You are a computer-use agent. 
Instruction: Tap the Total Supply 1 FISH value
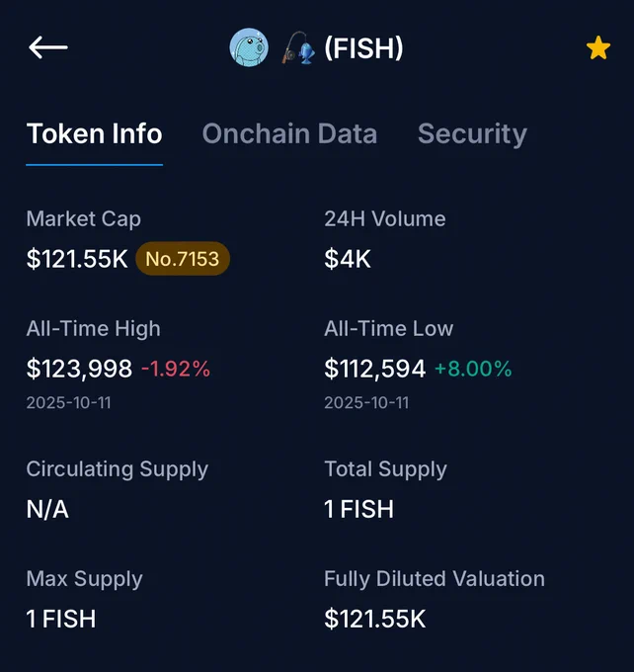coord(359,509)
